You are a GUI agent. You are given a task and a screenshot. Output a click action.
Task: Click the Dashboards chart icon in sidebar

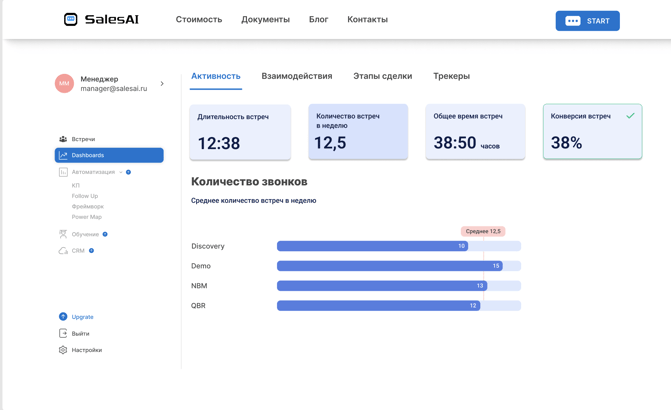click(x=63, y=155)
